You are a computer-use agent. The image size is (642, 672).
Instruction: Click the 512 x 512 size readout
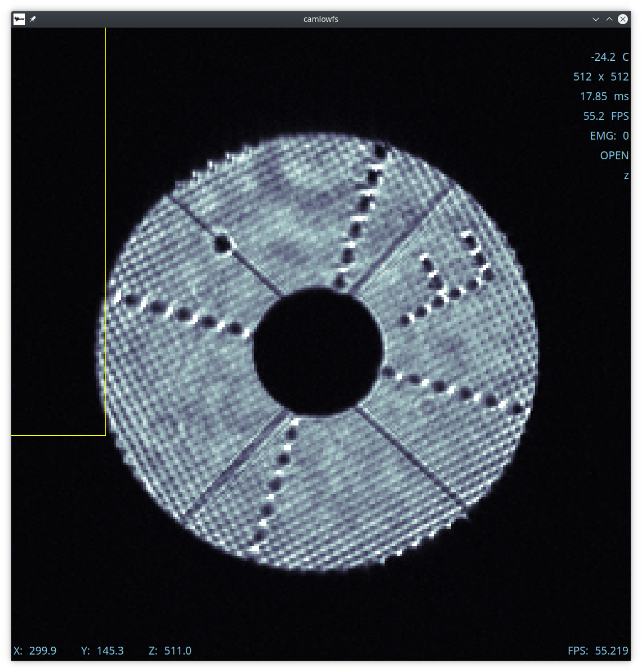coord(601,77)
